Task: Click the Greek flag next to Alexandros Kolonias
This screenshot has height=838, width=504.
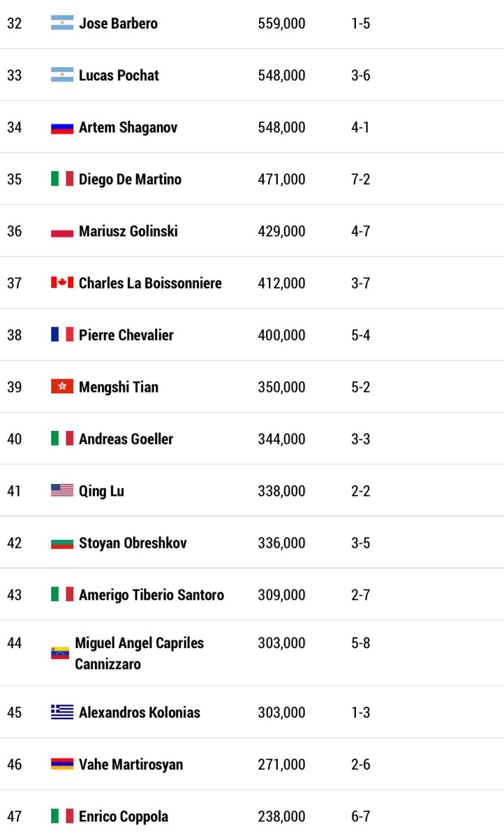Action: click(62, 712)
